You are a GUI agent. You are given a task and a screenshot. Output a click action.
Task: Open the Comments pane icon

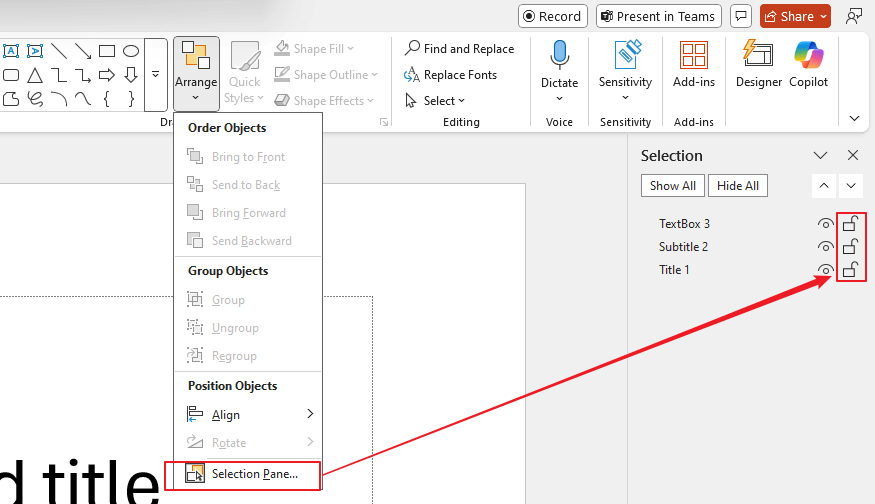pyautogui.click(x=741, y=16)
